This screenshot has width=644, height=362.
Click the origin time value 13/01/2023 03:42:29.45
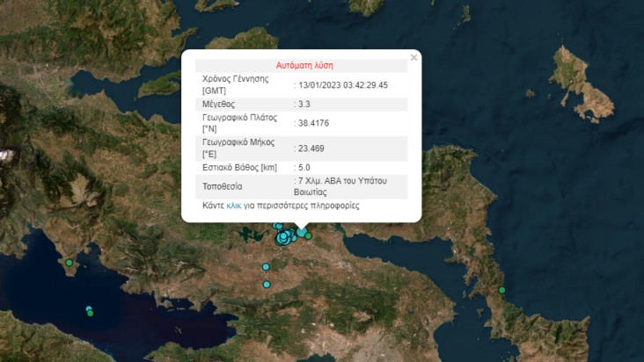tap(343, 84)
